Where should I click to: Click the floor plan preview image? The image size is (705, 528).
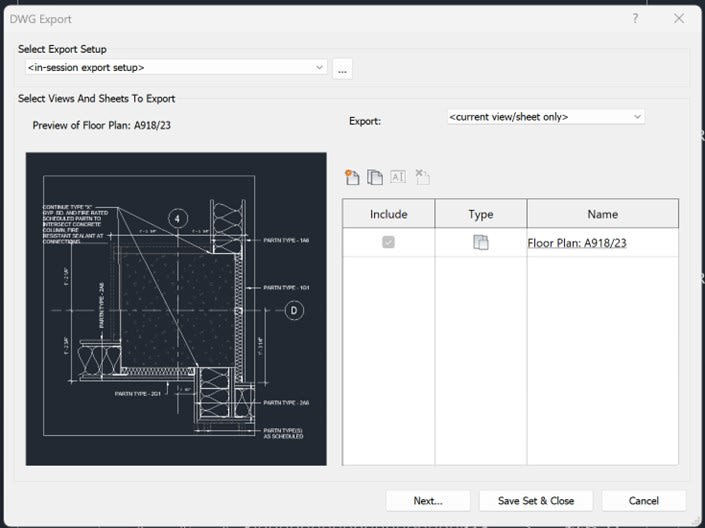[x=176, y=309]
